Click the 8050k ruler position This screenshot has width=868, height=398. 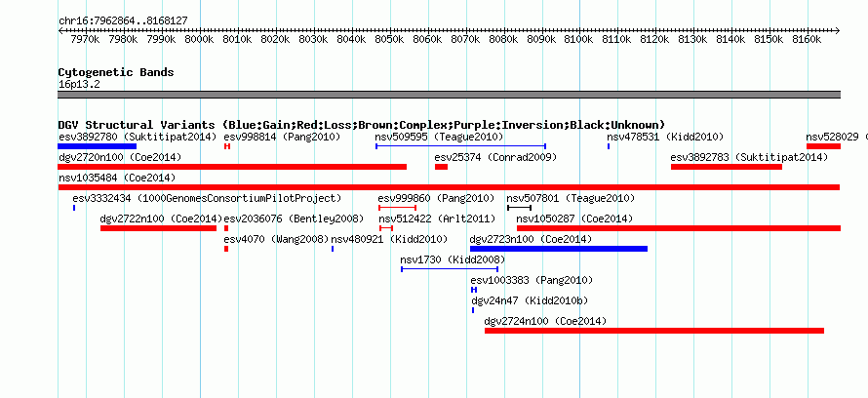[390, 40]
